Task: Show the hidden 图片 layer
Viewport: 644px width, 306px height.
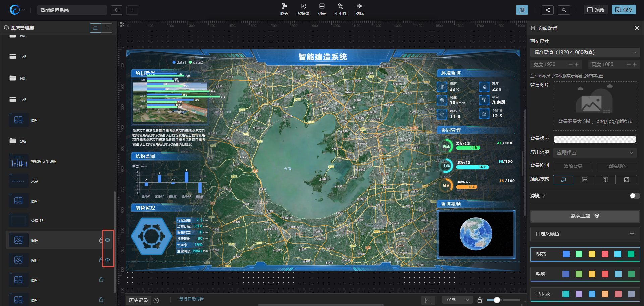Action: click(x=108, y=260)
